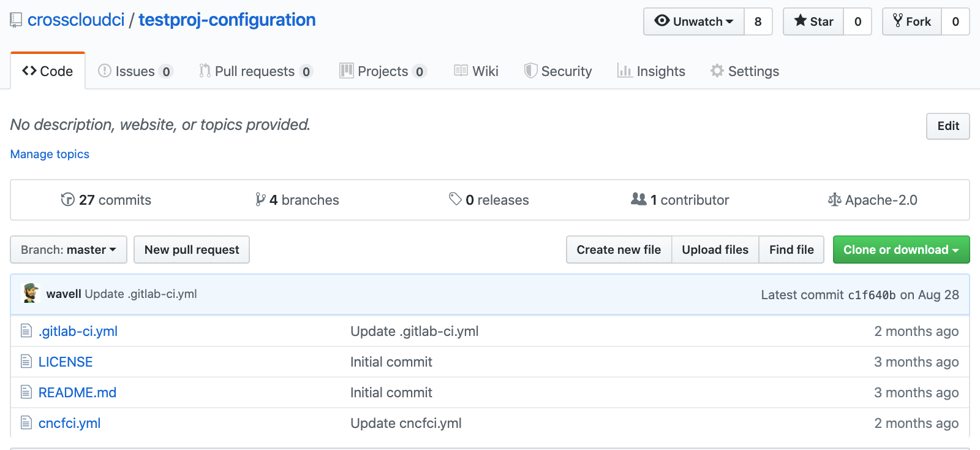View the Apache-2.0 license
This screenshot has height=450, width=980.
tap(872, 200)
